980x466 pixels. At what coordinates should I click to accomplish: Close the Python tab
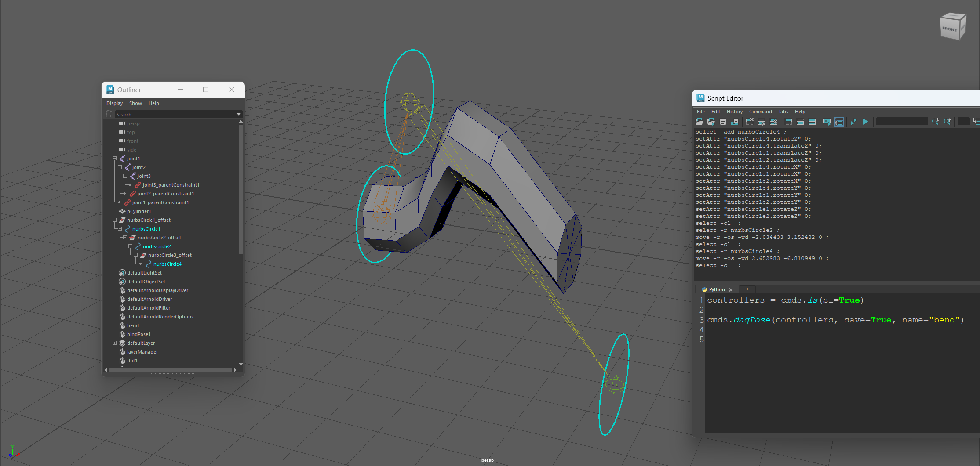point(731,290)
